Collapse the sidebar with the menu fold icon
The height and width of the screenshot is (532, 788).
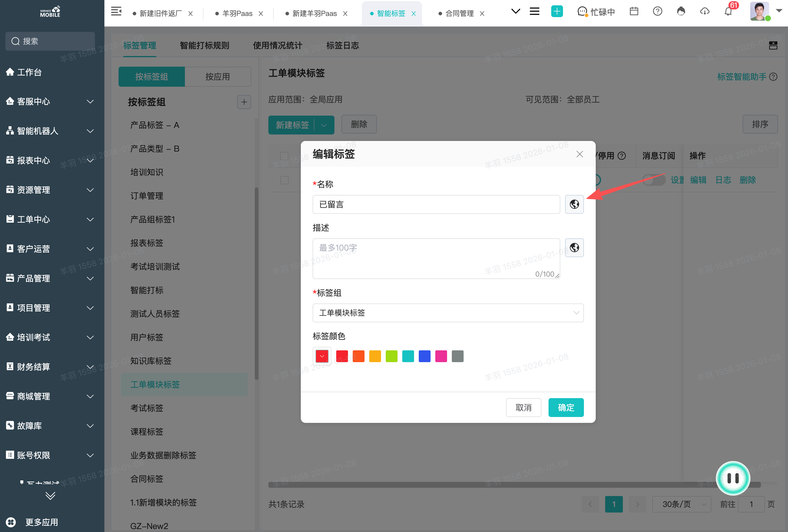(116, 12)
